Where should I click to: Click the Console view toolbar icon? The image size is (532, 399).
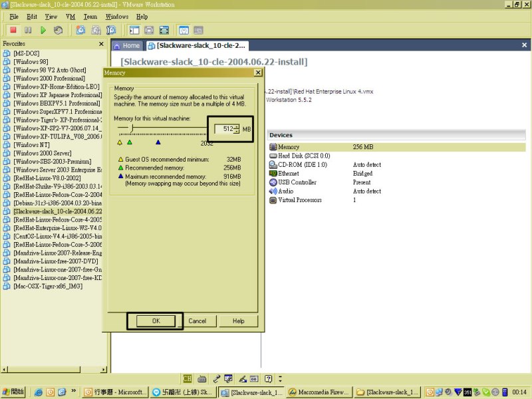[x=198, y=30]
